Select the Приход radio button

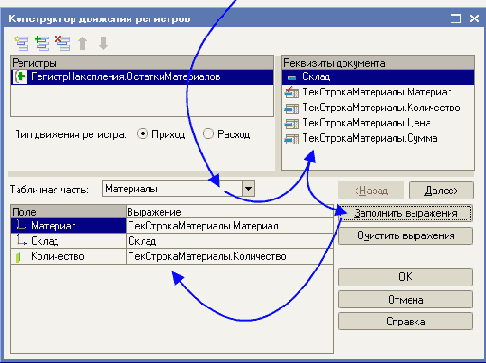point(142,134)
